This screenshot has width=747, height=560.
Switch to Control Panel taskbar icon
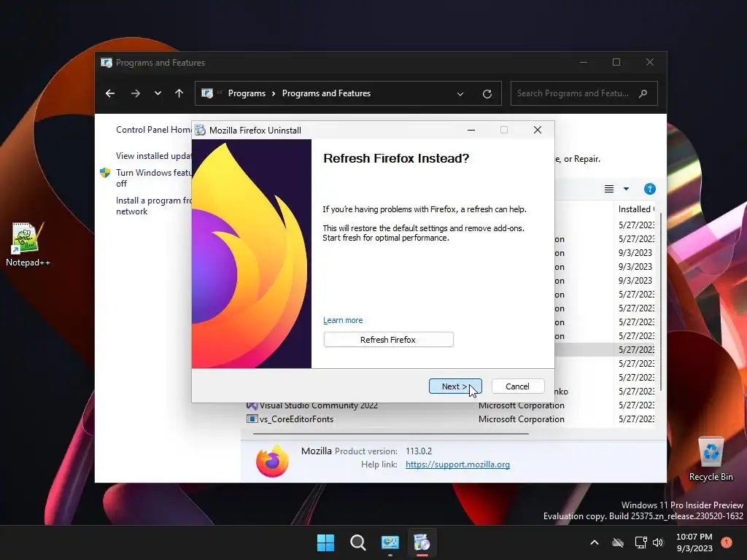[390, 542]
